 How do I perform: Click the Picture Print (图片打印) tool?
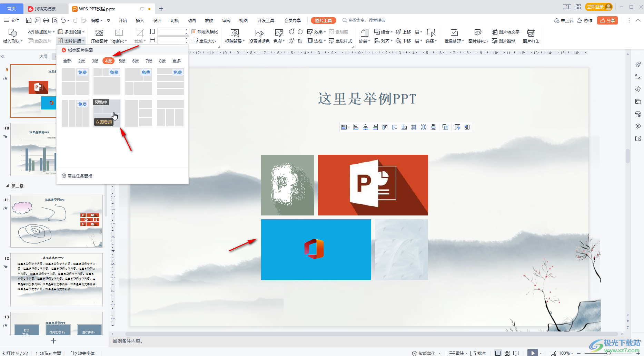(531, 36)
